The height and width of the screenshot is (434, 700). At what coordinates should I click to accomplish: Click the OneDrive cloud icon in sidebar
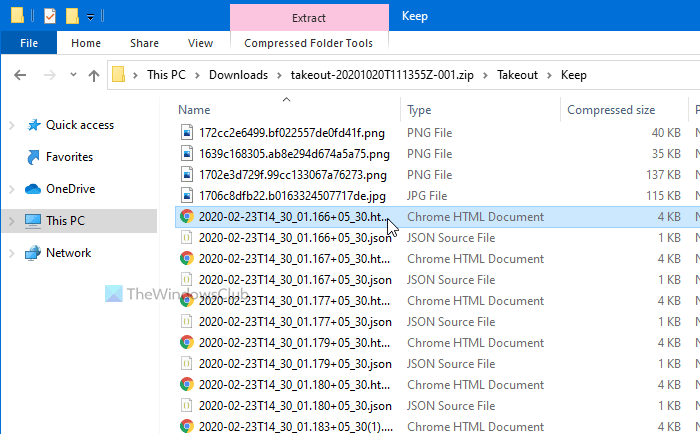(31, 189)
